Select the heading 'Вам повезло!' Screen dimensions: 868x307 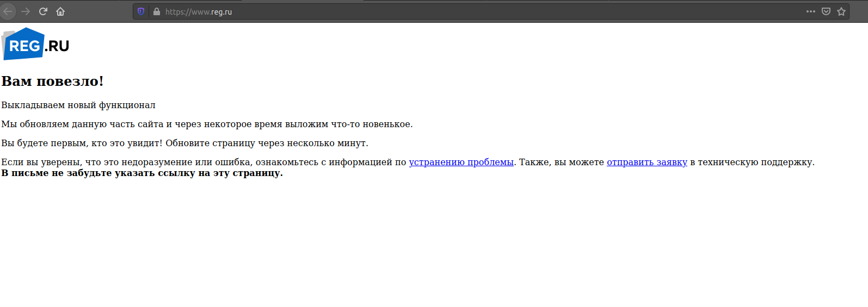[52, 81]
